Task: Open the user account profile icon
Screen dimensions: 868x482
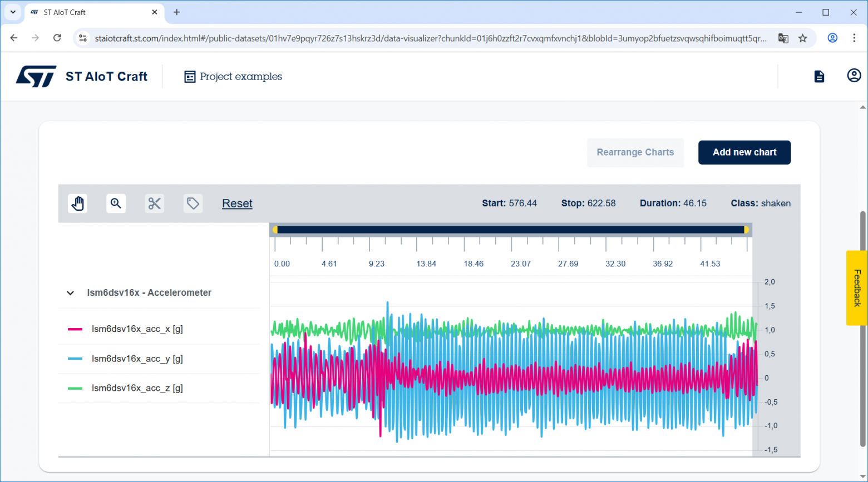Action: (x=854, y=76)
